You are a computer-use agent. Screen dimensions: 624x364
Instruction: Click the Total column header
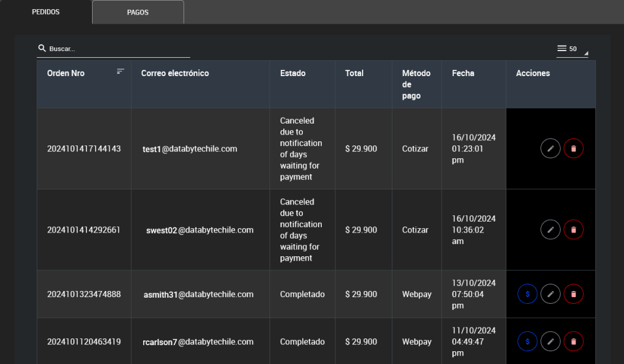(x=354, y=73)
